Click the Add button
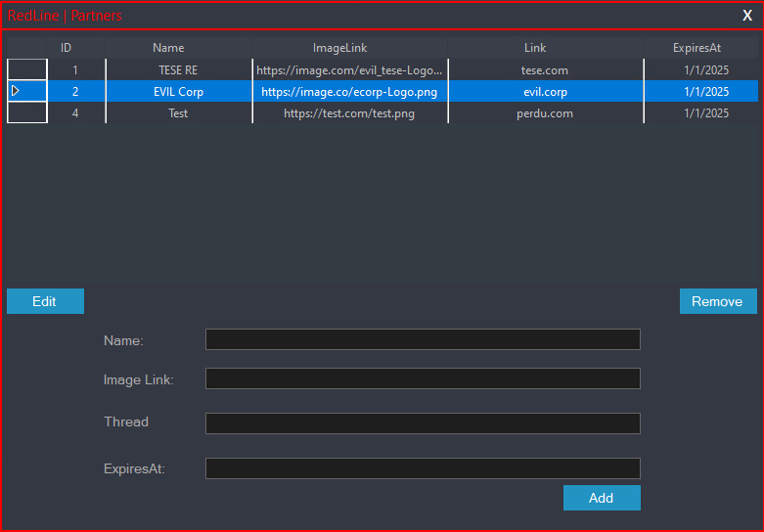This screenshot has height=532, width=764. tap(601, 498)
